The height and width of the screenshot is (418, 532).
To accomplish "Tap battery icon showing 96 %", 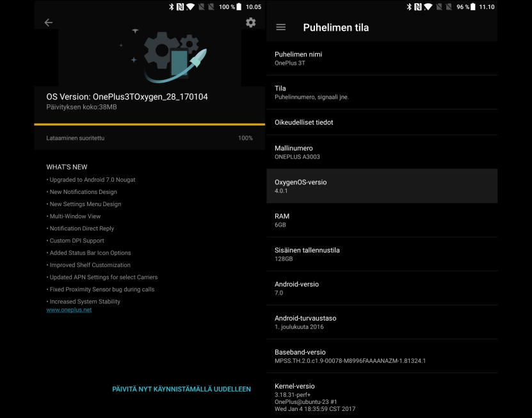I will pyautogui.click(x=473, y=7).
